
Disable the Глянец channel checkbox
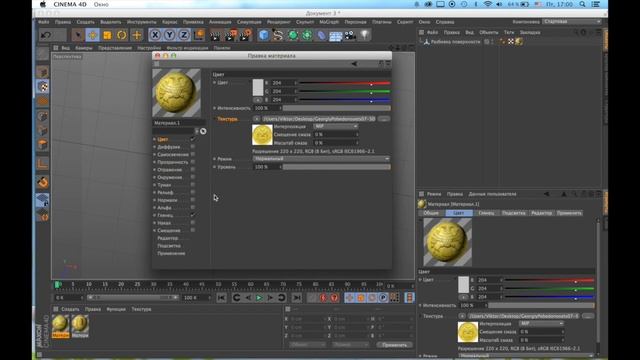(x=192, y=215)
